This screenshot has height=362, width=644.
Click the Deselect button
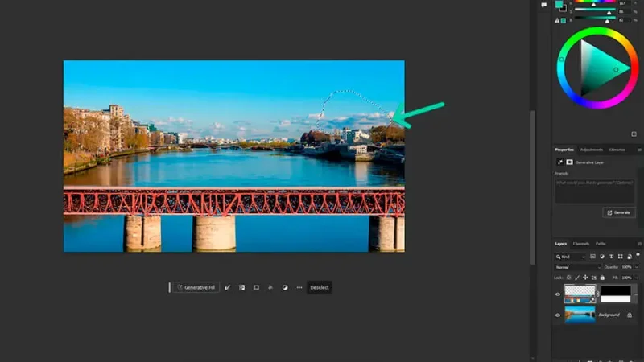click(x=319, y=287)
